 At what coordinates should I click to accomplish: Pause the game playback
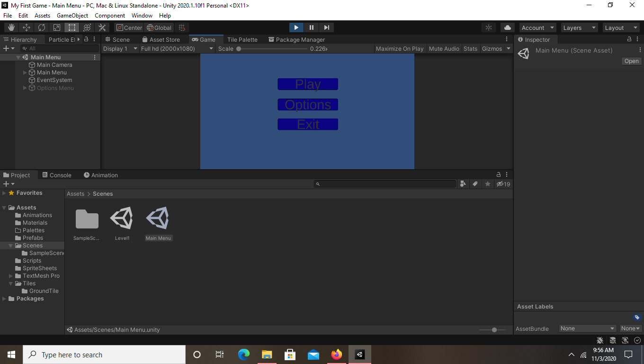(x=311, y=27)
